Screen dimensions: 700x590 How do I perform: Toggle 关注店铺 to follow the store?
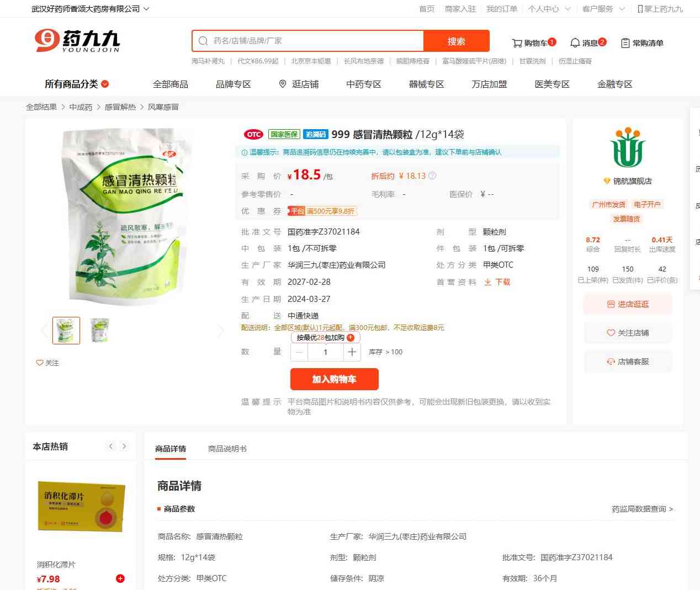tap(628, 333)
